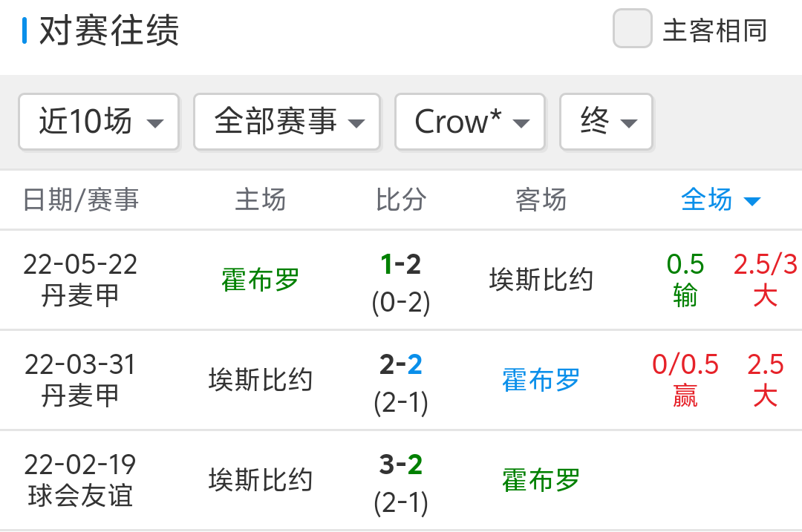This screenshot has width=802, height=532.
Task: Open home team 霍布罗 in the 22-05-22 match
Action: pyautogui.click(x=261, y=280)
